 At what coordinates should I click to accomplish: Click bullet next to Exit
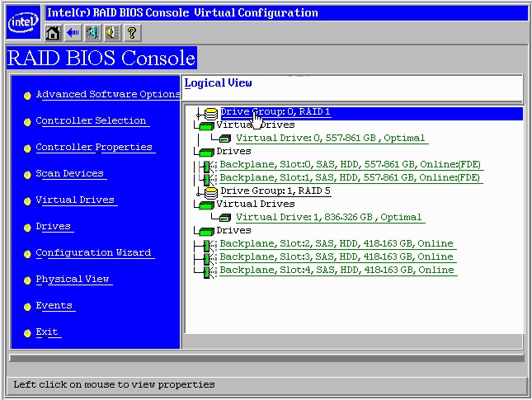[27, 333]
